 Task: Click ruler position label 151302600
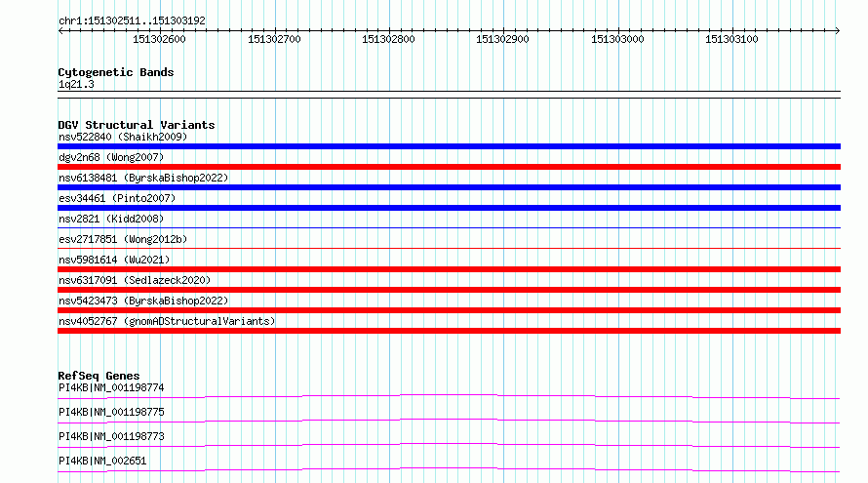click(x=159, y=39)
